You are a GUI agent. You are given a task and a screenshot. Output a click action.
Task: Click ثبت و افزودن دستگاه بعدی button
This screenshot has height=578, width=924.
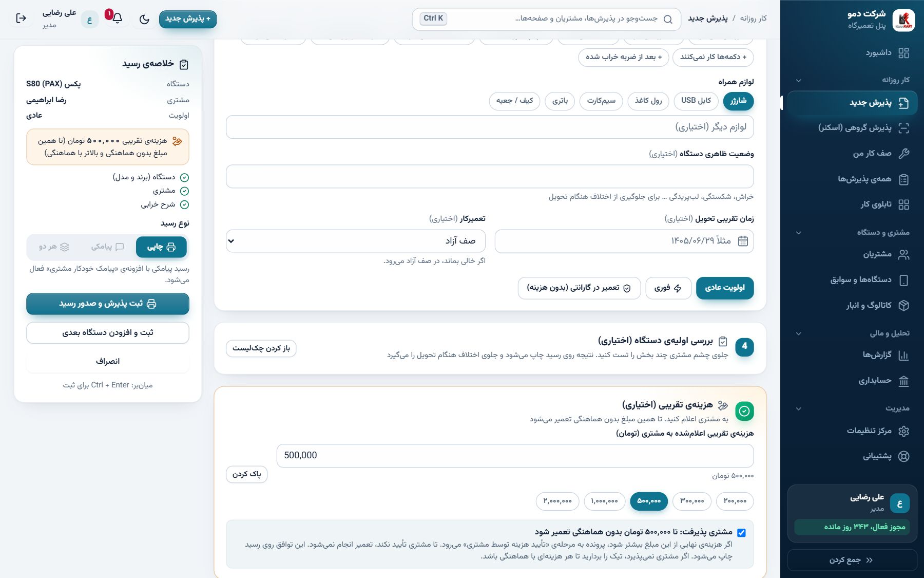click(108, 333)
